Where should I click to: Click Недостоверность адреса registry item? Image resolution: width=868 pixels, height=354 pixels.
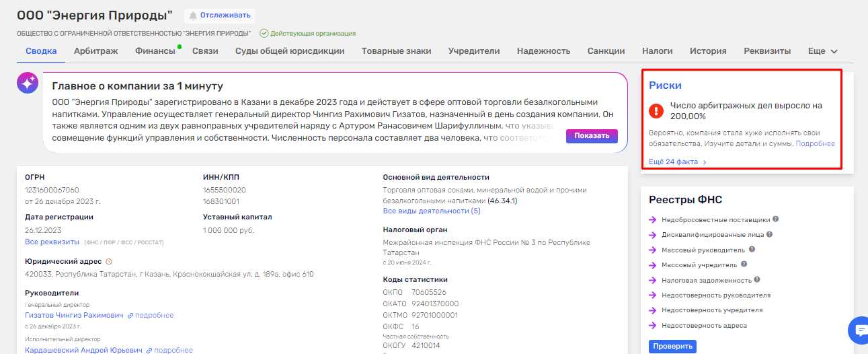pos(703,326)
